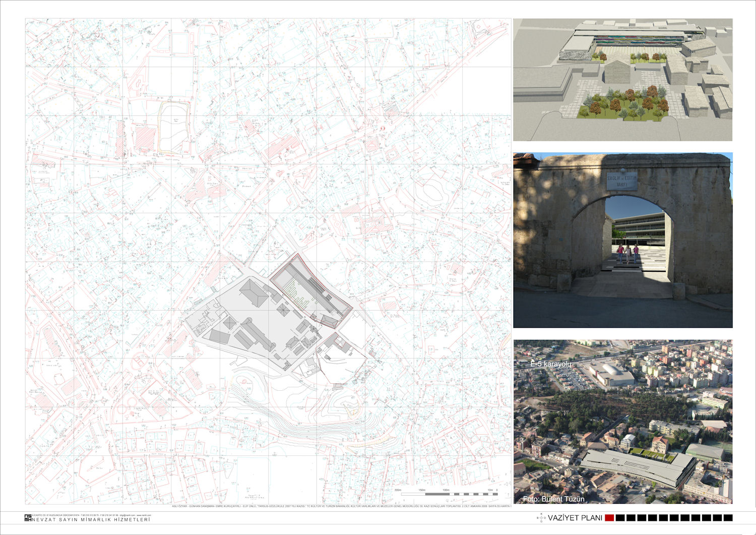Click the last black square in the row
The height and width of the screenshot is (535, 756).
[728, 518]
